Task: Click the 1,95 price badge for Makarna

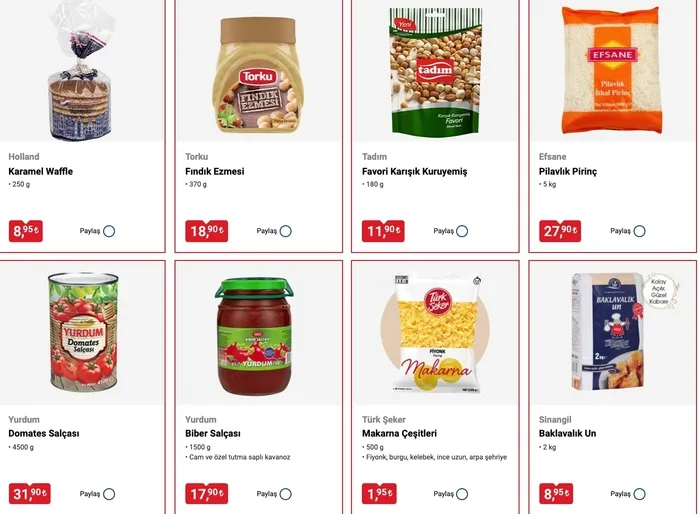Action: [x=379, y=494]
